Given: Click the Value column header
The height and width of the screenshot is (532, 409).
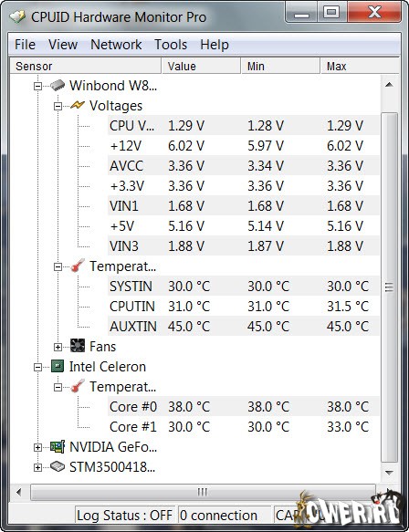Looking at the screenshot, I should (x=201, y=66).
